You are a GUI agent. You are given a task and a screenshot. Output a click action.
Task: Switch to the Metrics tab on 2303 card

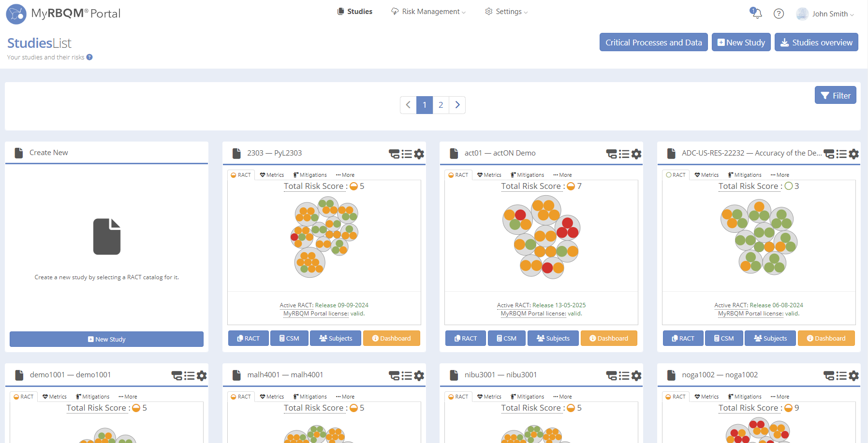(x=272, y=175)
